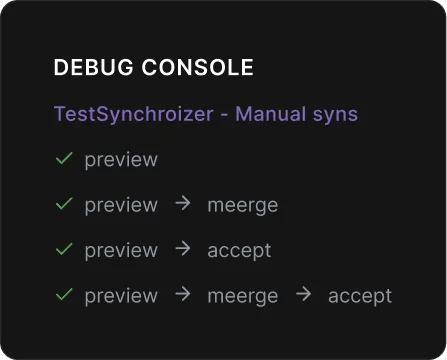Select meerge in the last test row
Viewport: 447px width, 360px height.
(243, 296)
